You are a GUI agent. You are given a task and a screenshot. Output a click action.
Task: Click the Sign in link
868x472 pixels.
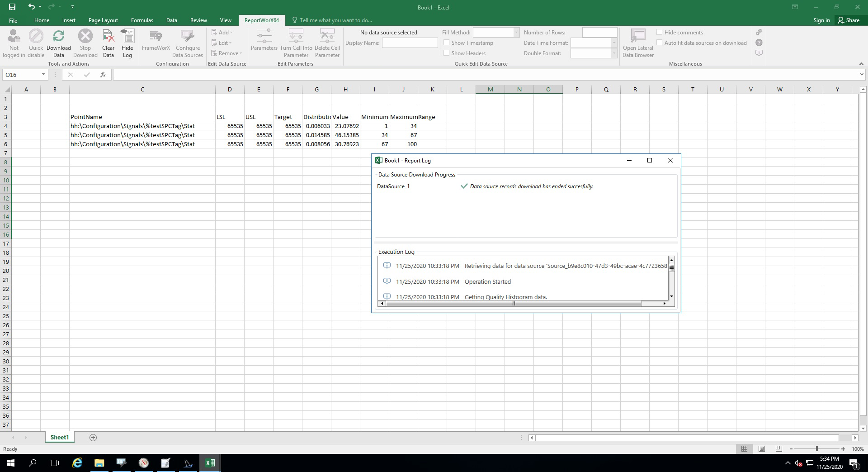pos(821,20)
